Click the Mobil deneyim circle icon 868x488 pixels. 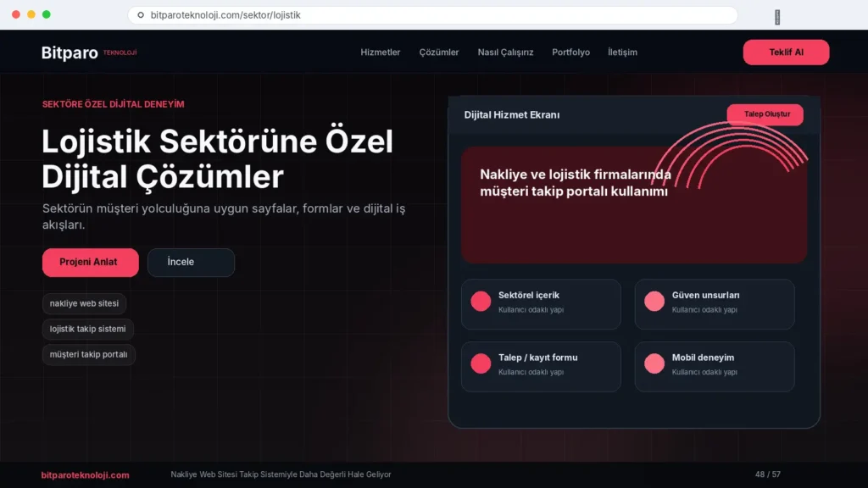[654, 363]
